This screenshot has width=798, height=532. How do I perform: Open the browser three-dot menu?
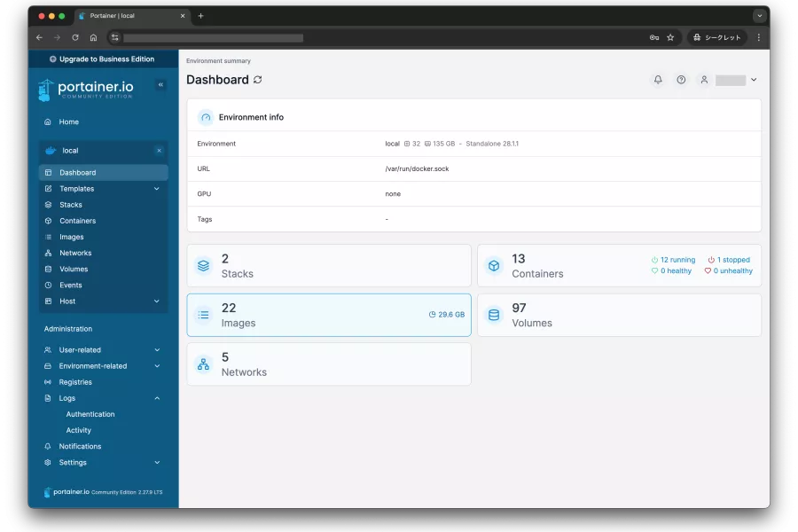(758, 37)
